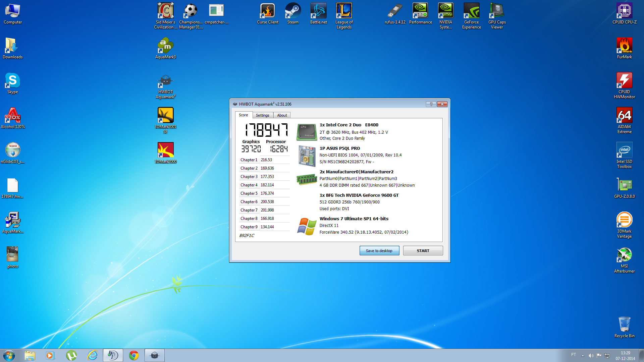Switch to the Score tab

[244, 115]
